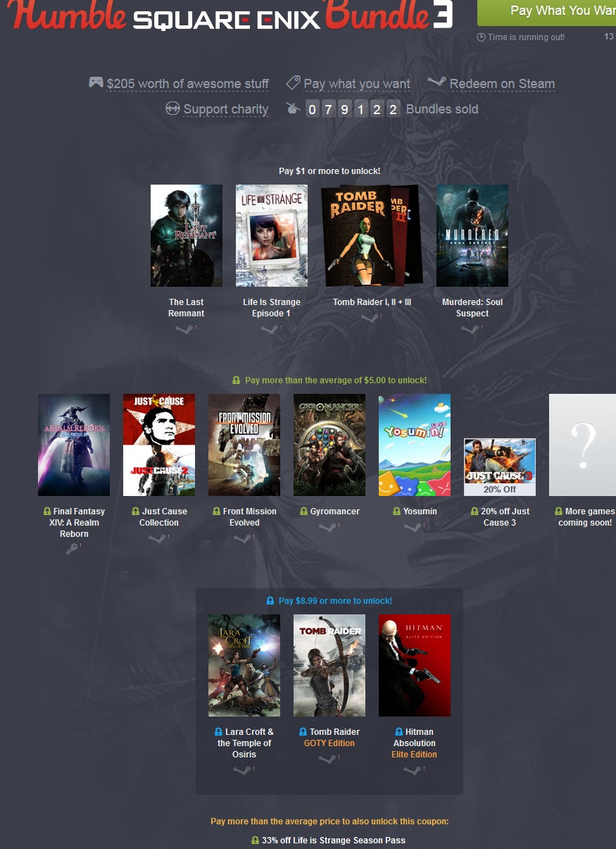The height and width of the screenshot is (849, 616).
Task: Click the green lock beside 20% off Just Cause 3
Action: pyautogui.click(x=474, y=512)
